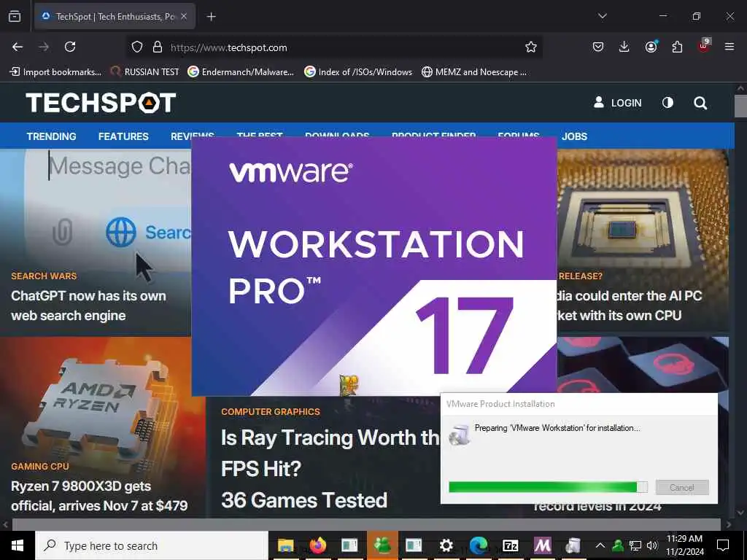Open a new tab with plus button
The image size is (747, 560).
[x=211, y=17]
